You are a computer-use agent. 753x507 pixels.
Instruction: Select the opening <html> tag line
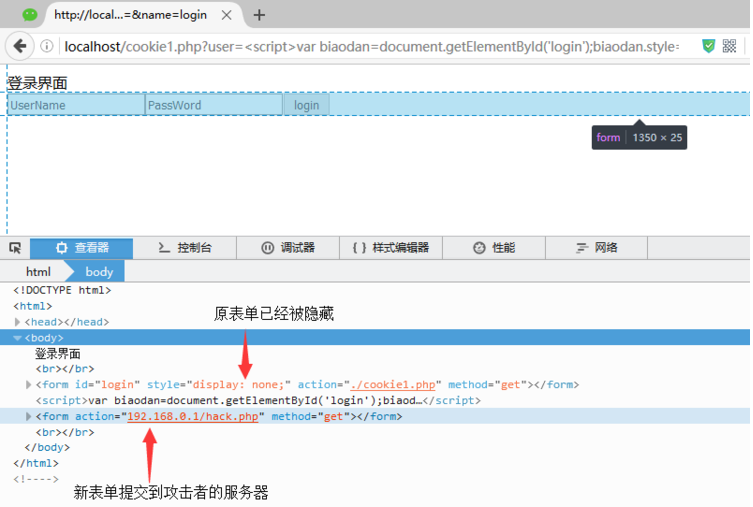(x=33, y=306)
